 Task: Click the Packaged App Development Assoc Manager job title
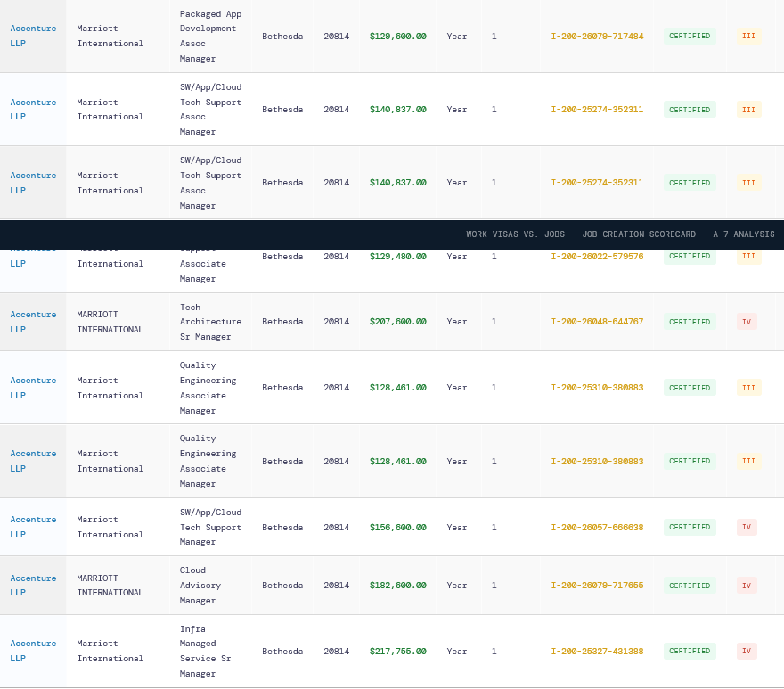(210, 36)
